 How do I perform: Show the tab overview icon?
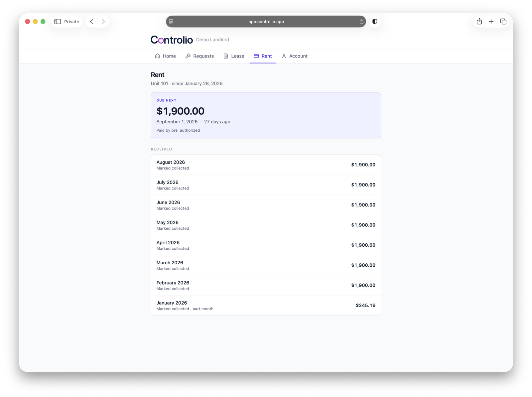[x=503, y=22]
